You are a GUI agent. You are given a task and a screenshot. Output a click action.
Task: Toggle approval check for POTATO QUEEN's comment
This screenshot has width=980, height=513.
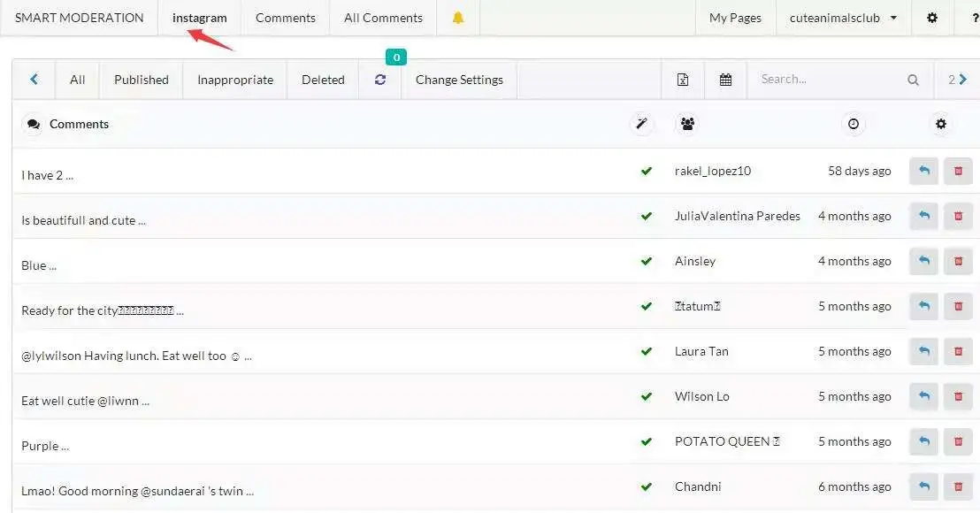tap(647, 441)
